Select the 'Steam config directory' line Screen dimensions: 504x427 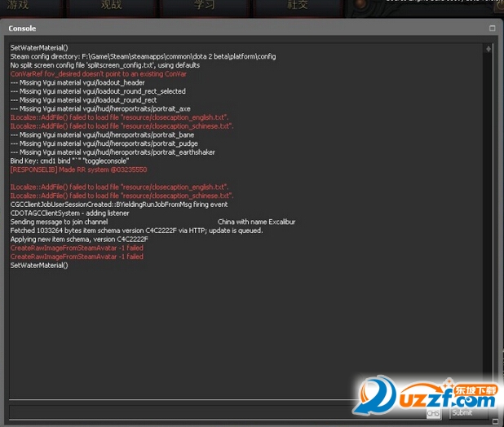(143, 57)
